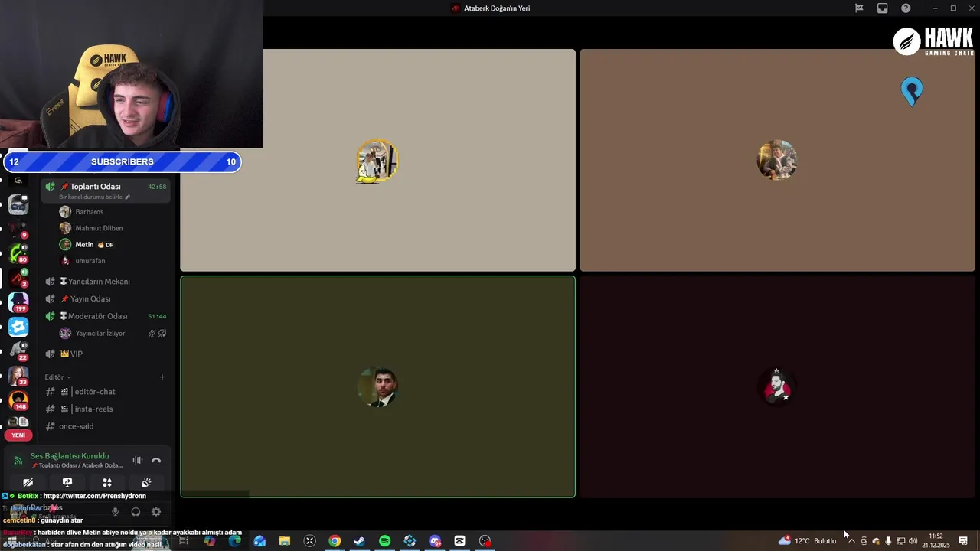Open File Explorer from taskbar
980x551 pixels.
(x=284, y=541)
